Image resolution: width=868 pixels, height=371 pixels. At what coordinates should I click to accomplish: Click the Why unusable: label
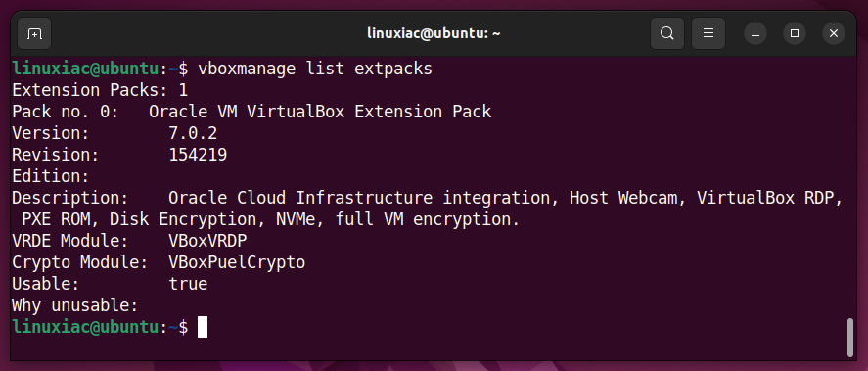75,305
